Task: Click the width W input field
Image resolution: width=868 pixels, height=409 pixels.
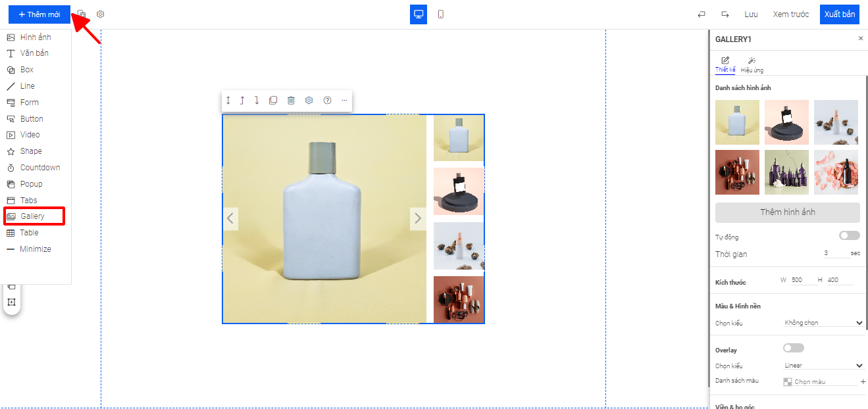Action: 802,280
